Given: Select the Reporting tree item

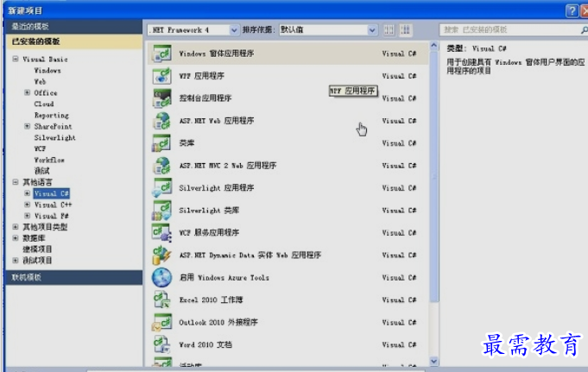Looking at the screenshot, I should pos(52,115).
